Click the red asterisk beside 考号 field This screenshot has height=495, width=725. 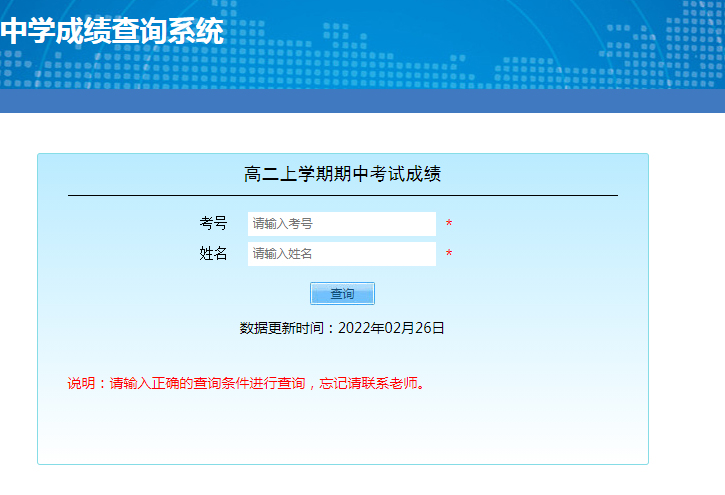(x=449, y=224)
